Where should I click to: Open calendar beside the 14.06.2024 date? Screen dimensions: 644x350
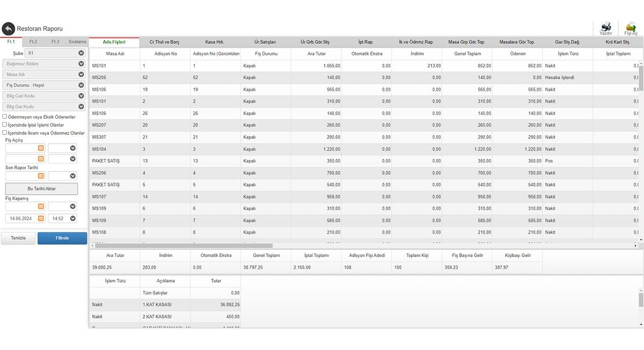tap(41, 218)
